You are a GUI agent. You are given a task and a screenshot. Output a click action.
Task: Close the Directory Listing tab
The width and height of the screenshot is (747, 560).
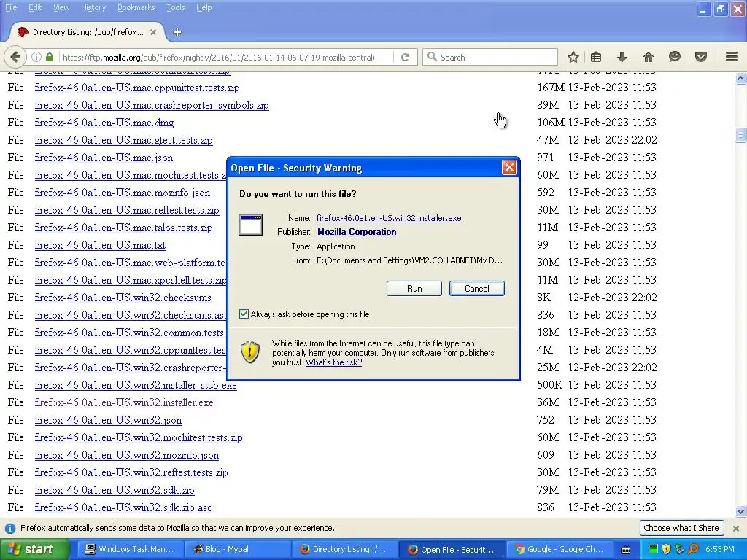[x=153, y=32]
